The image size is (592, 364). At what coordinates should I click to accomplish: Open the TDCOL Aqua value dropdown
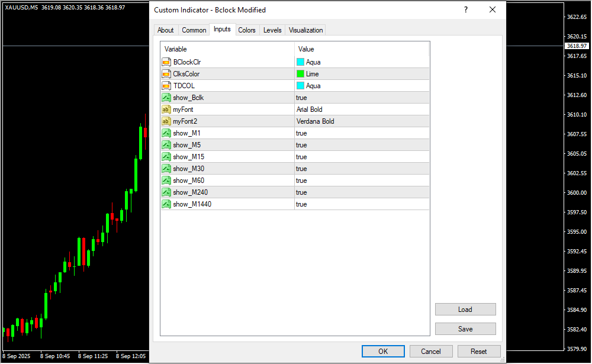pos(361,86)
